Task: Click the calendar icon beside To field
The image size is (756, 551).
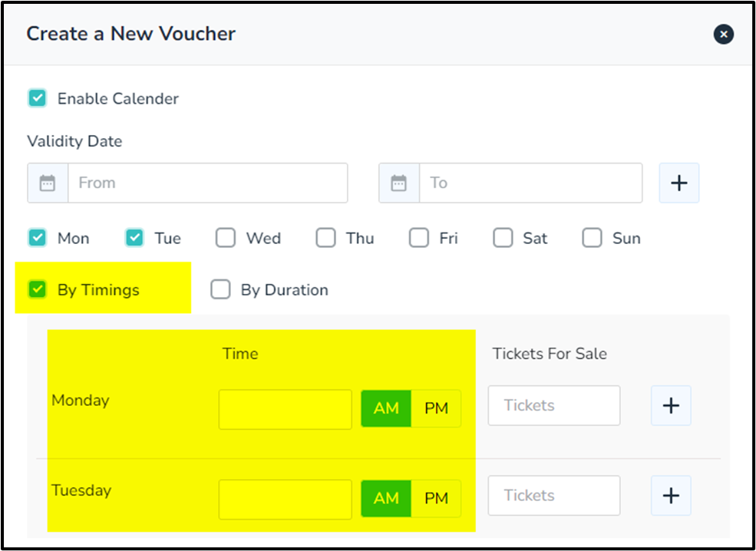Action: (x=399, y=183)
